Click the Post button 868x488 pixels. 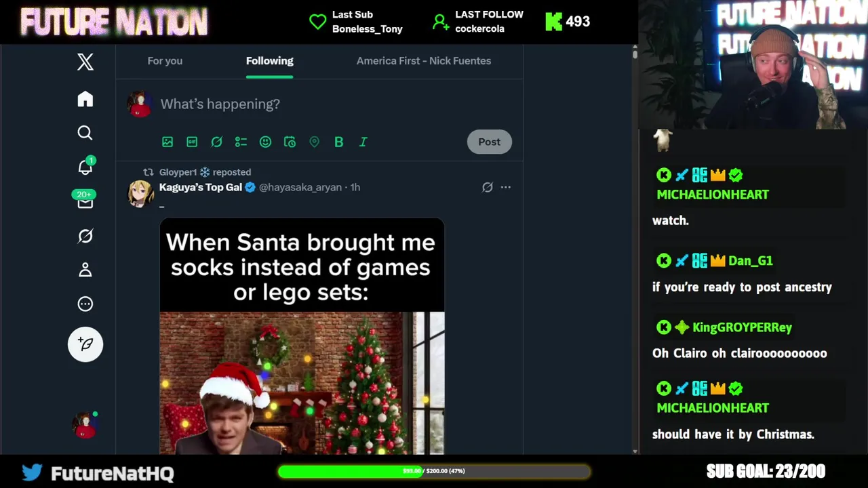pos(489,142)
